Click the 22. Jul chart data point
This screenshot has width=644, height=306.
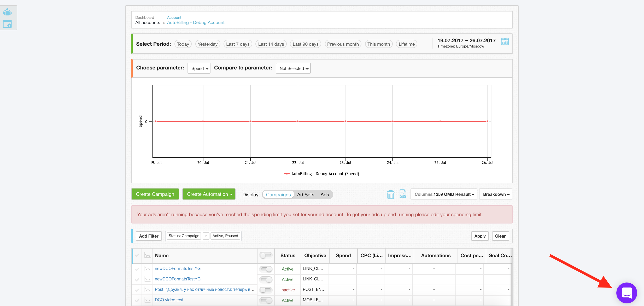click(298, 121)
